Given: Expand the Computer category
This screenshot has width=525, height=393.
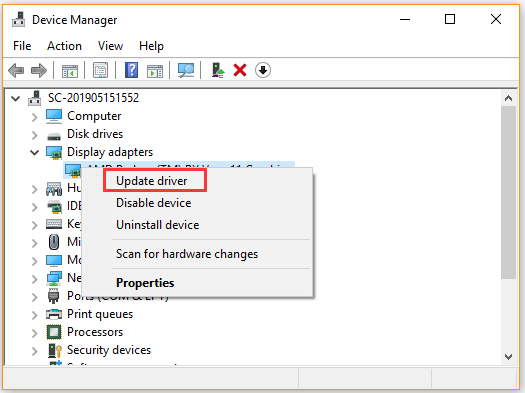Looking at the screenshot, I should pyautogui.click(x=34, y=117).
